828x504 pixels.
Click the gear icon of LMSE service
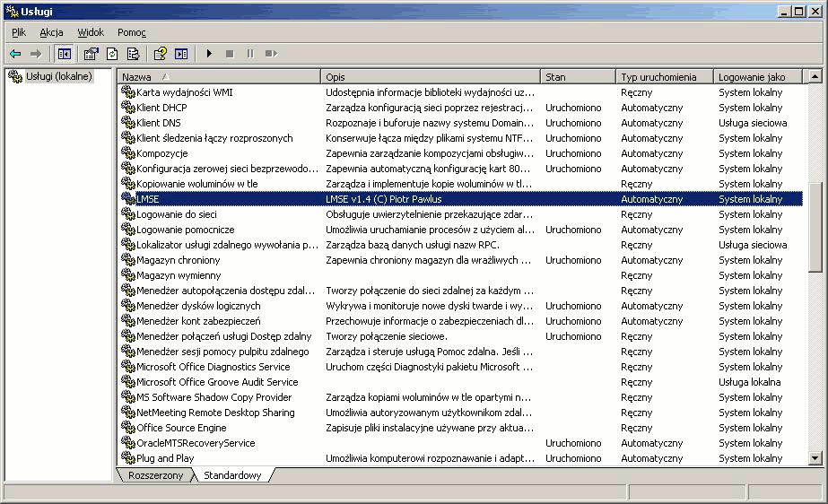click(128, 198)
